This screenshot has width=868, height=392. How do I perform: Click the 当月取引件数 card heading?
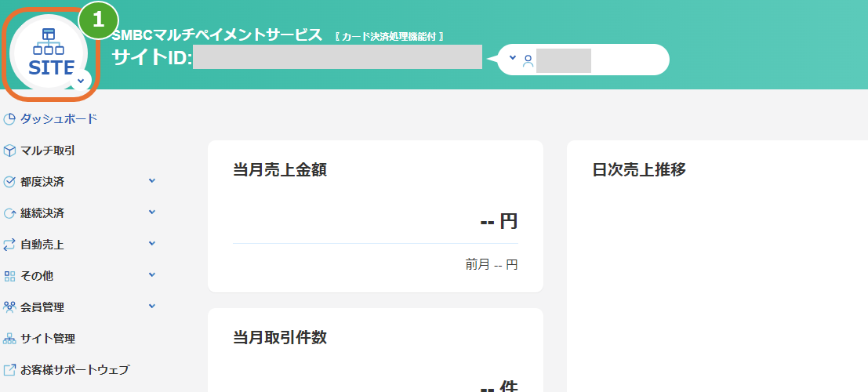[280, 337]
